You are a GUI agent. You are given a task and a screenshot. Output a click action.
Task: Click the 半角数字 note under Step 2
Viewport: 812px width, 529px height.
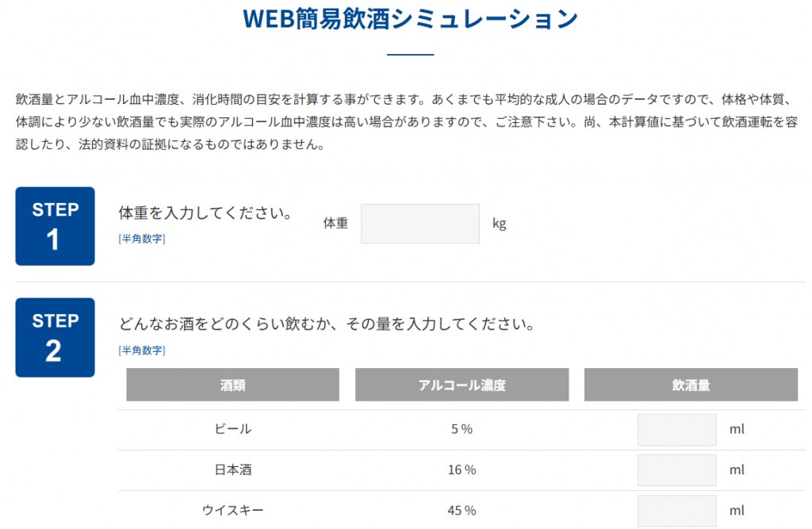click(x=142, y=351)
